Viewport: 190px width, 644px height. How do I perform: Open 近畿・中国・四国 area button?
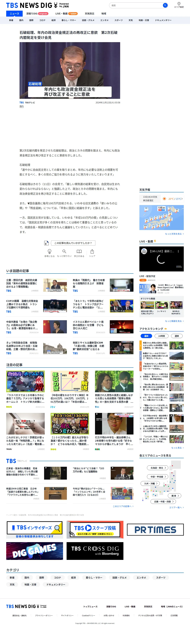pyautogui.click(x=163, y=501)
